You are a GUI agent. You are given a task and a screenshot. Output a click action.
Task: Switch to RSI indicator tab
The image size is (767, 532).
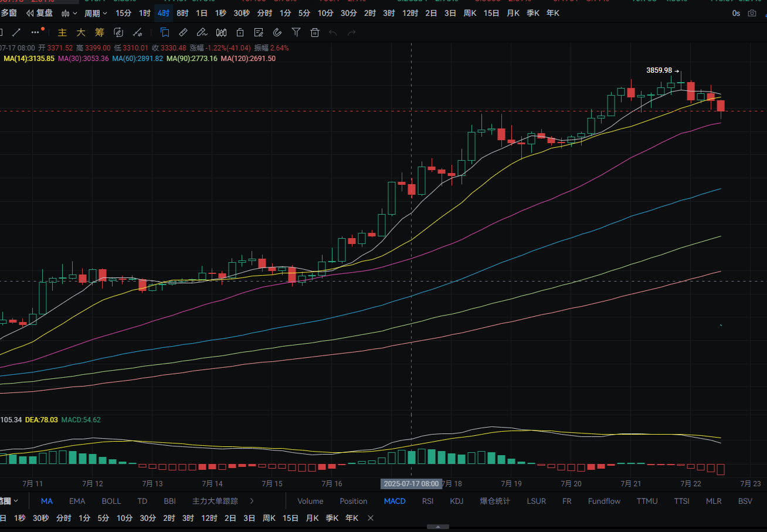pyautogui.click(x=427, y=501)
